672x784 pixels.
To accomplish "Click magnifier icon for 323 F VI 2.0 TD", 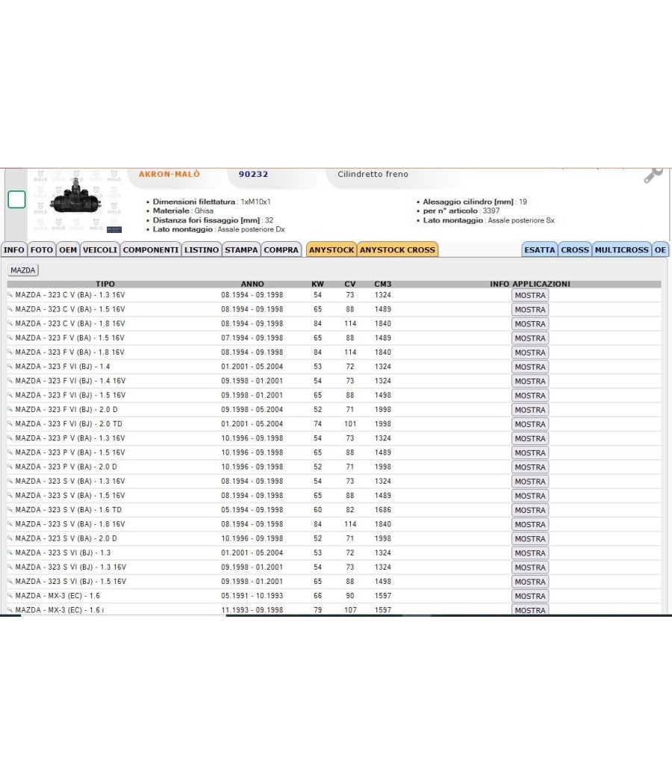I will pyautogui.click(x=10, y=424).
